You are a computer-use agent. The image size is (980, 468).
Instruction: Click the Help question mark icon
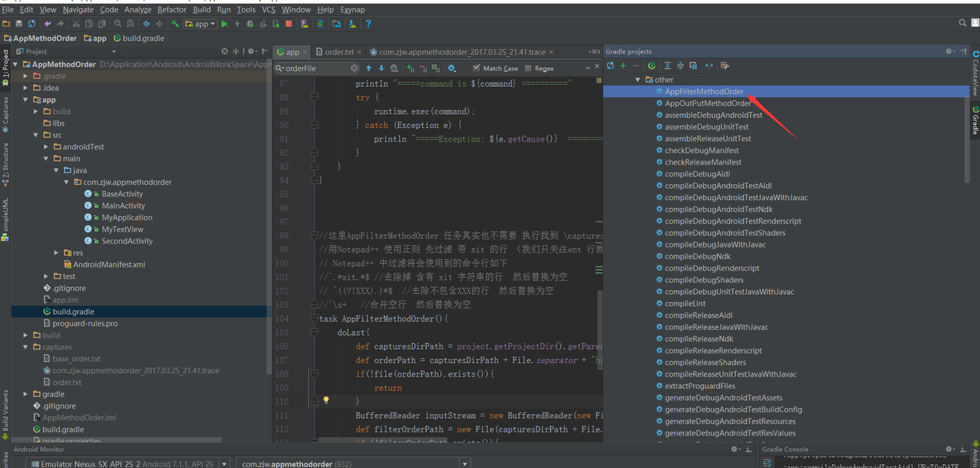pyautogui.click(x=368, y=25)
